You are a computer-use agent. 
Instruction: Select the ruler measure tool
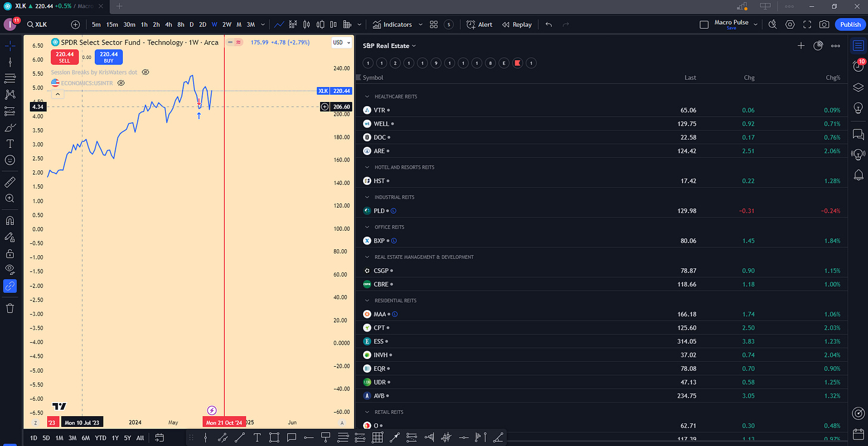coord(10,182)
